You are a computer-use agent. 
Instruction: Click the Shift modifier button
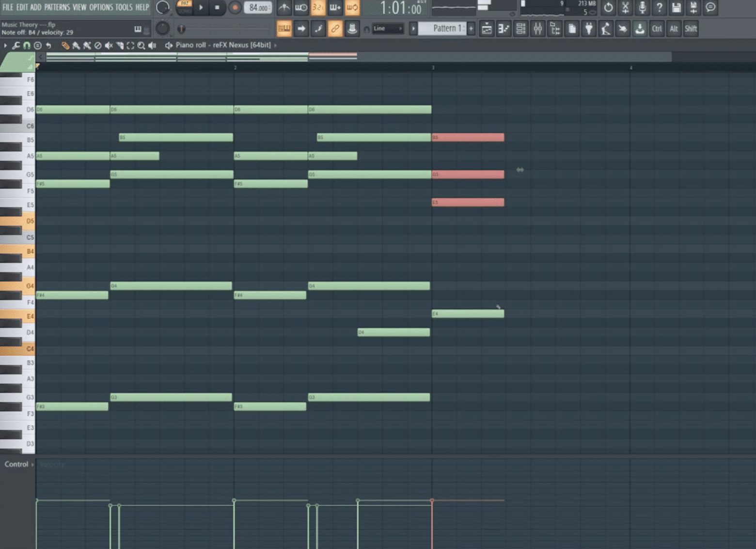[691, 29]
